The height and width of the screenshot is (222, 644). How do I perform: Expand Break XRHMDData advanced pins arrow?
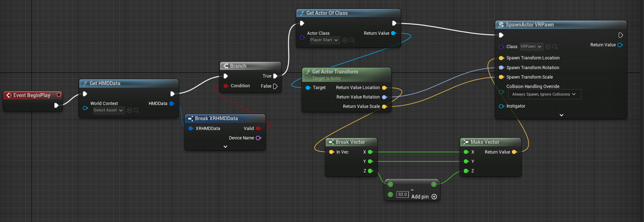pos(225,147)
